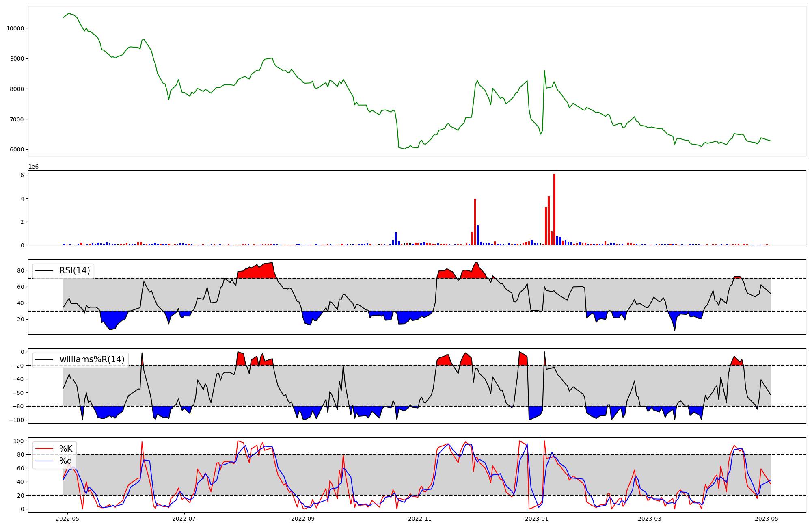Screen dimensions: 812x528
Task: Click the 1e6 volume scale label
Action: [x=33, y=167]
